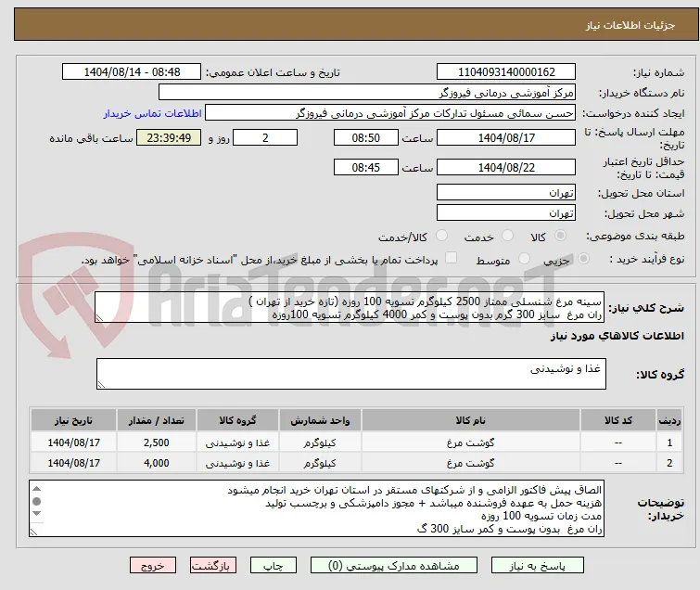Click 'کیلوگرم' unit in row 1
The width and height of the screenshot is (700, 590).
pos(320,442)
